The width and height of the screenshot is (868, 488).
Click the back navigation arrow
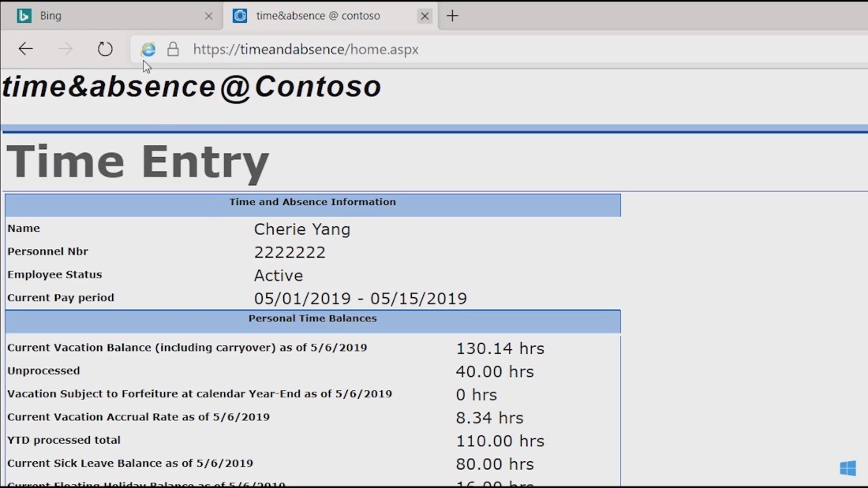(x=25, y=49)
